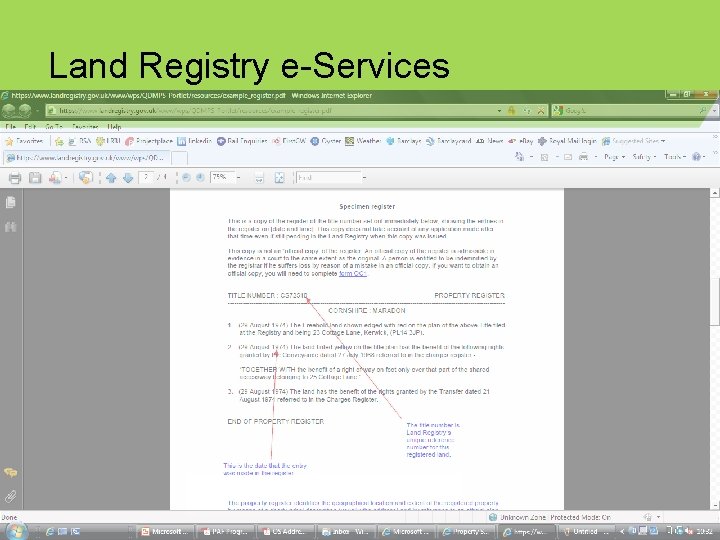Open the Go To menu
720x540 pixels.
click(x=54, y=127)
